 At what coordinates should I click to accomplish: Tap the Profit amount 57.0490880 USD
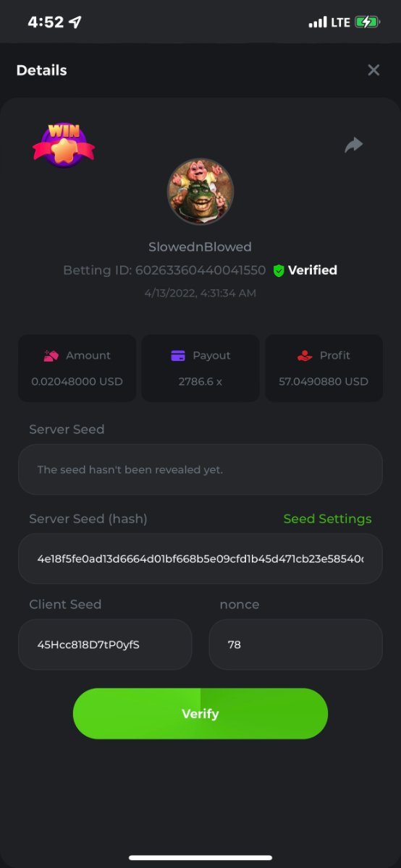click(x=324, y=381)
